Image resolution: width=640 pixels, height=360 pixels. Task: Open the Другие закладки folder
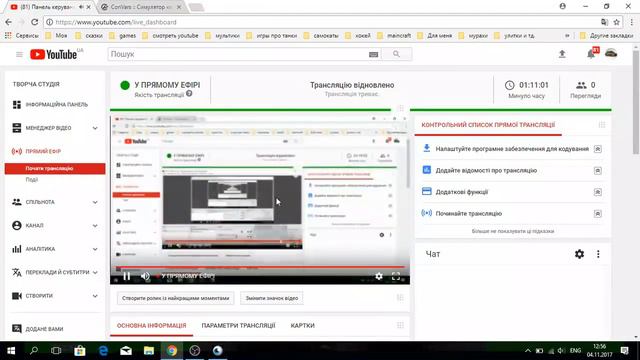(607, 36)
